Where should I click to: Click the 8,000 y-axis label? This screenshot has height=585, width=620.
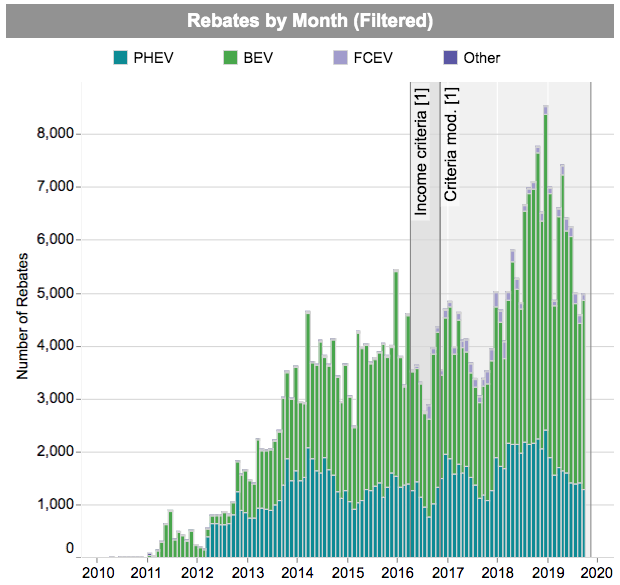[x=55, y=134]
